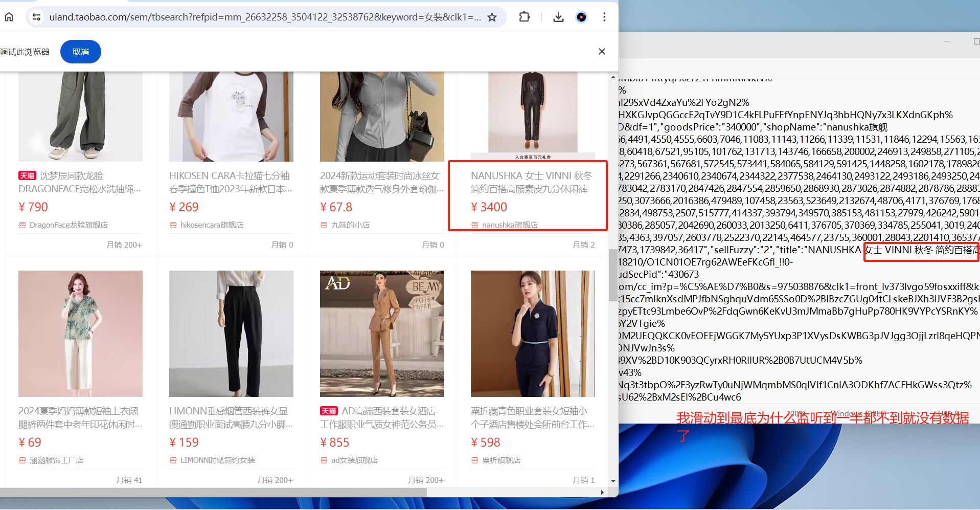Open the AD brown suit product image
980x510 pixels.
click(x=382, y=334)
